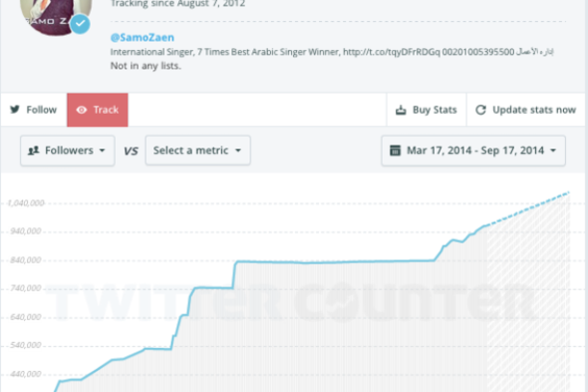The height and width of the screenshot is (392, 588).
Task: Click the caret arrow of Select a metric
Action: 238,151
